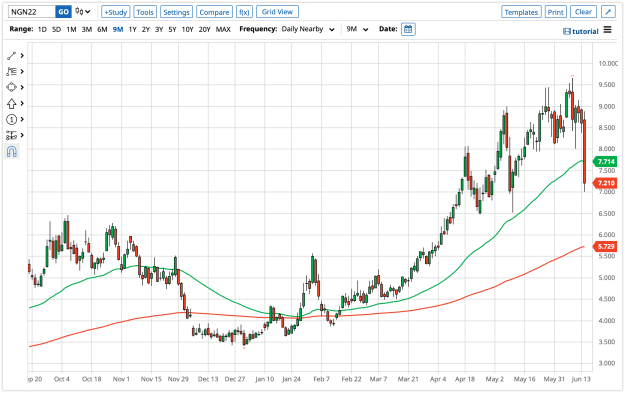Screen dimensions: 625x393
Task: Expand the measurement tools submenu arrow
Action: click(22, 136)
